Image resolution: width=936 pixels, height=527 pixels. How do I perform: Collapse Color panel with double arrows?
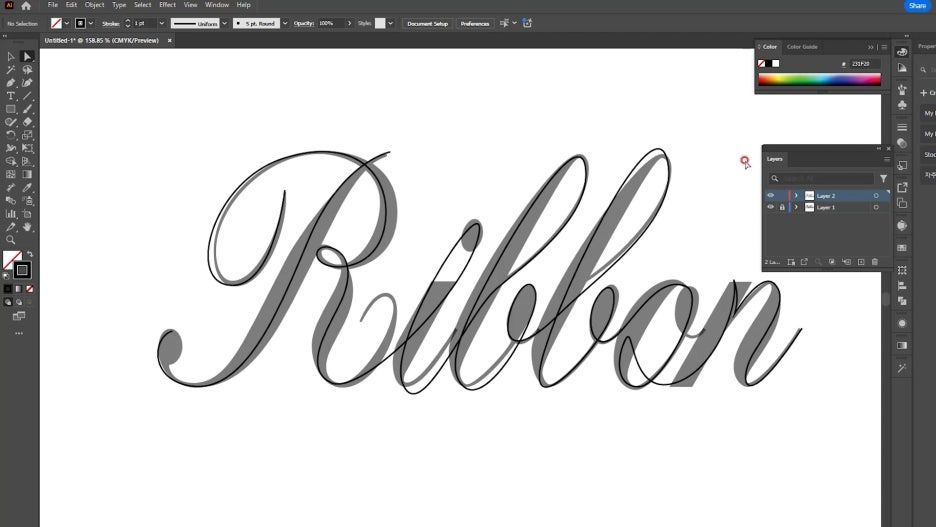[x=870, y=47]
